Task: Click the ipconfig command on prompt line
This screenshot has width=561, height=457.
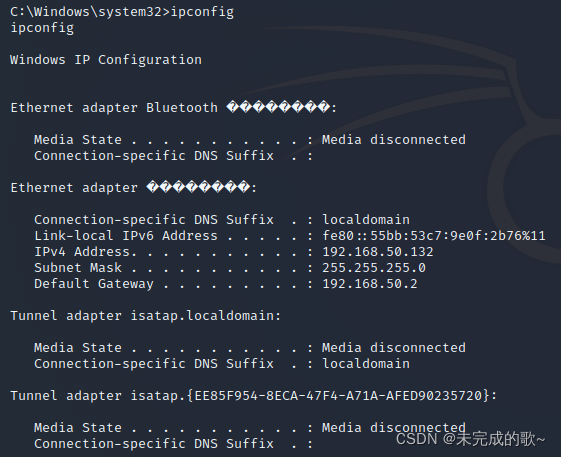Action: tap(202, 12)
